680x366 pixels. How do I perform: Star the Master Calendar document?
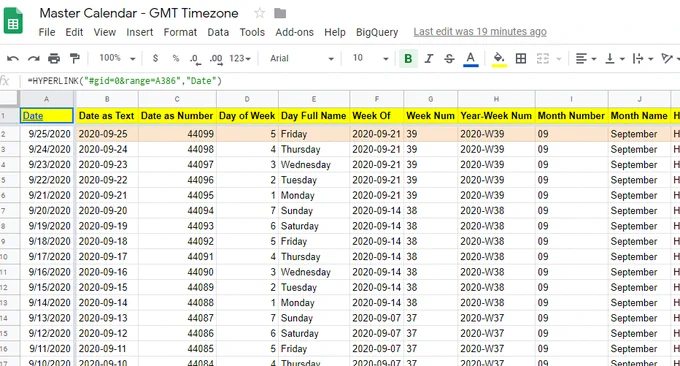click(259, 13)
